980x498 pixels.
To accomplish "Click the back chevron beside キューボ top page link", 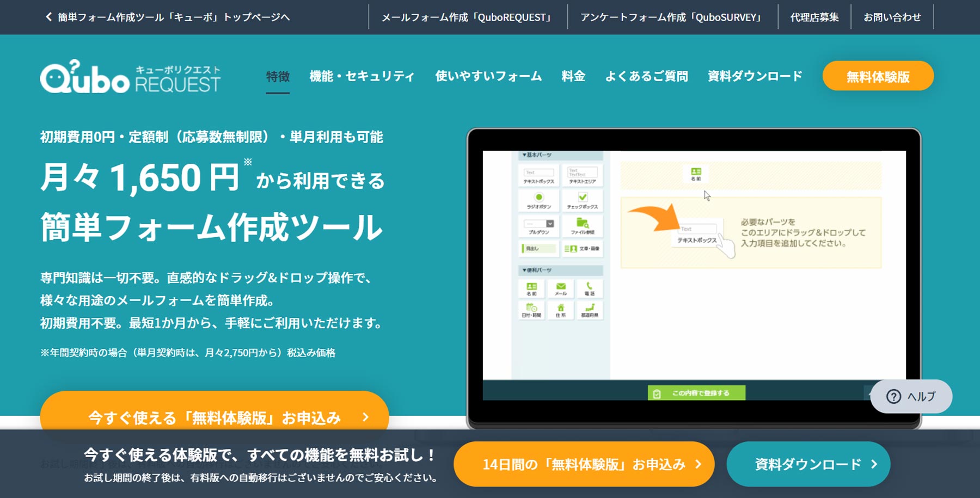I will point(48,17).
